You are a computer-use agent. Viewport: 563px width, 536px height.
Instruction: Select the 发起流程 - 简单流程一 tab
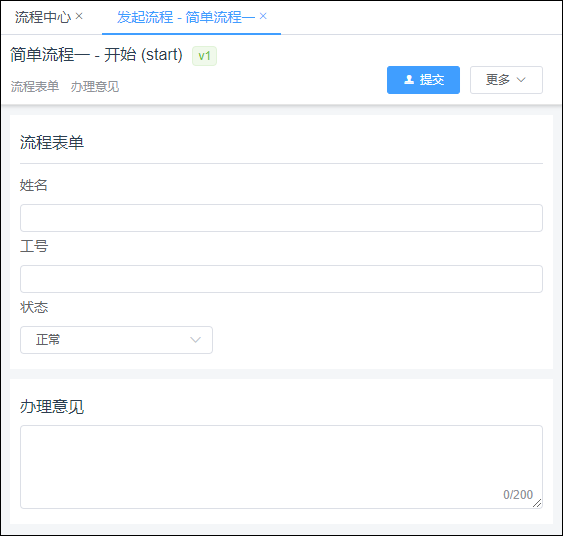pyautogui.click(x=186, y=17)
